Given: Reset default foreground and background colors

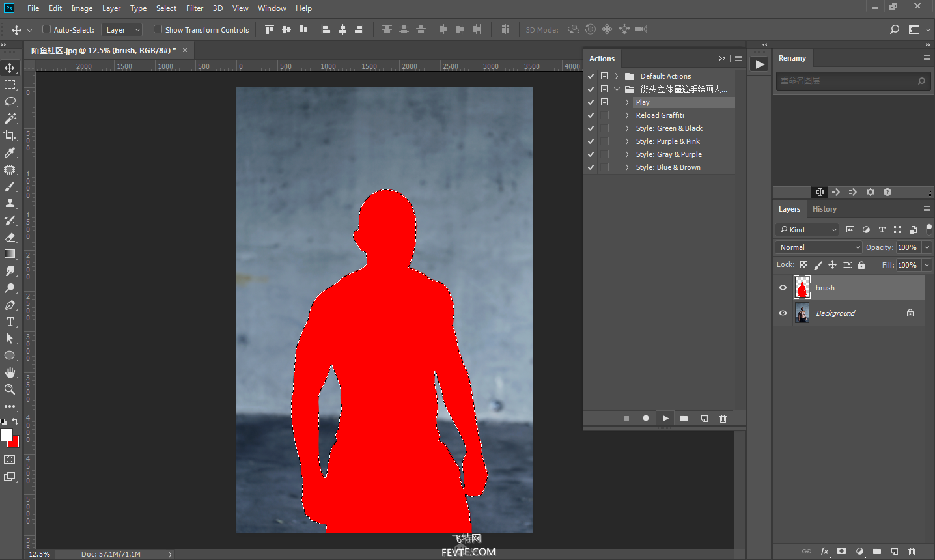Looking at the screenshot, I should [x=3, y=422].
